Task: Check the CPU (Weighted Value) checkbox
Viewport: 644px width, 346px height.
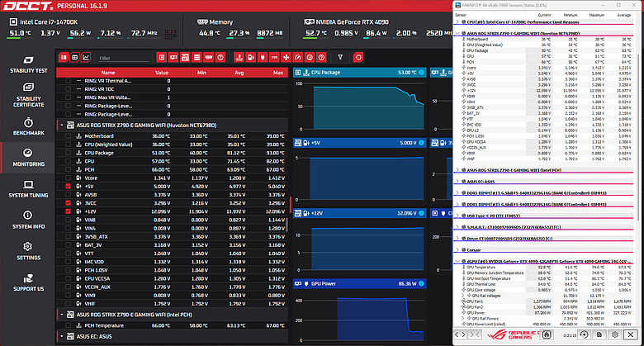Action: (x=68, y=145)
